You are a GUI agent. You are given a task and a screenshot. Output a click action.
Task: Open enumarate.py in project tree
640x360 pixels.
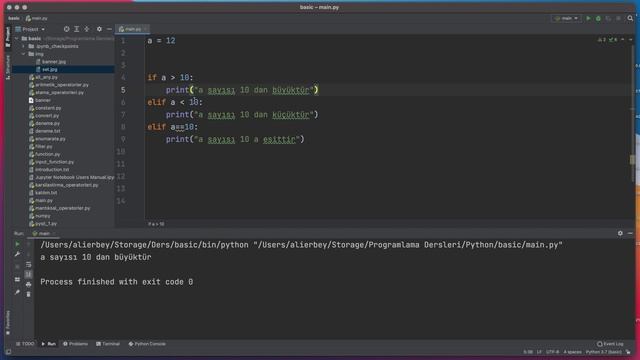[x=50, y=139]
